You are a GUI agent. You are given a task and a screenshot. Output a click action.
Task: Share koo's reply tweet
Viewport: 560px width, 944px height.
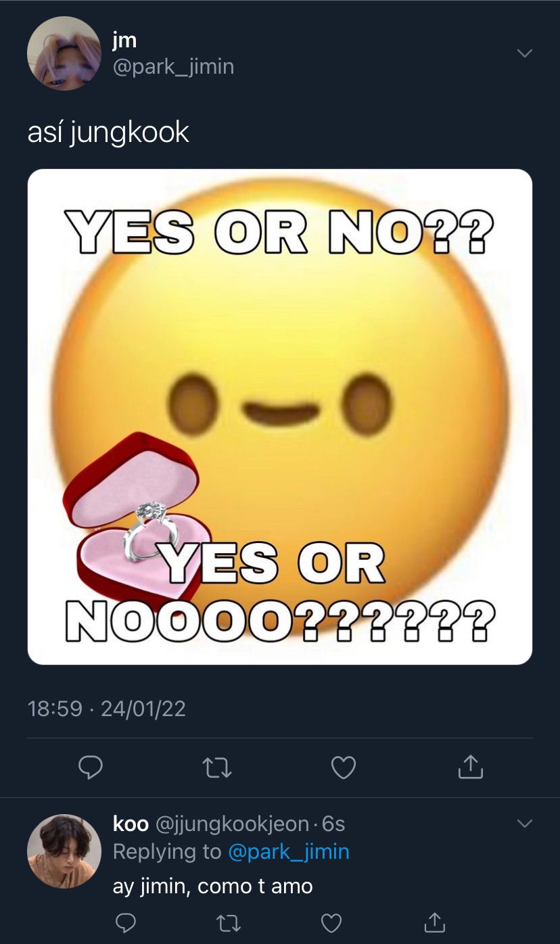(x=434, y=922)
